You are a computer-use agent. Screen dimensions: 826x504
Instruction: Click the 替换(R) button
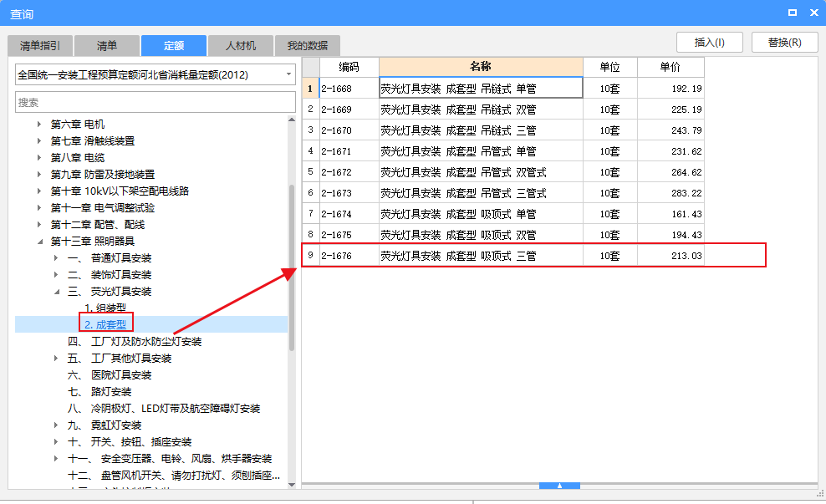coord(785,42)
